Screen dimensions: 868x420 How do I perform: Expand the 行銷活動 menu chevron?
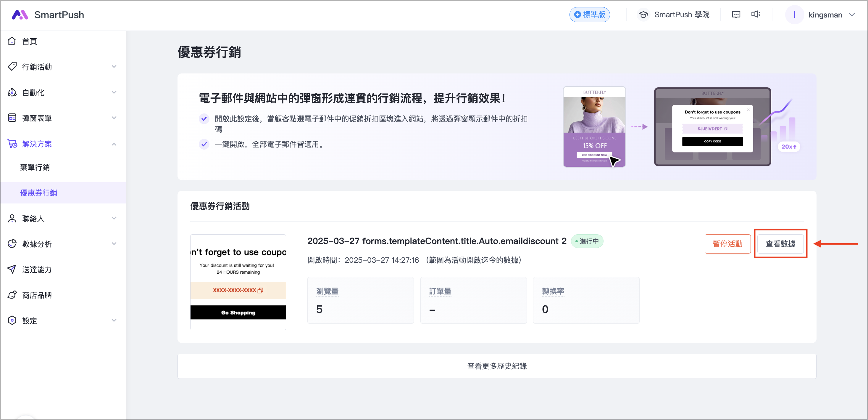[114, 66]
